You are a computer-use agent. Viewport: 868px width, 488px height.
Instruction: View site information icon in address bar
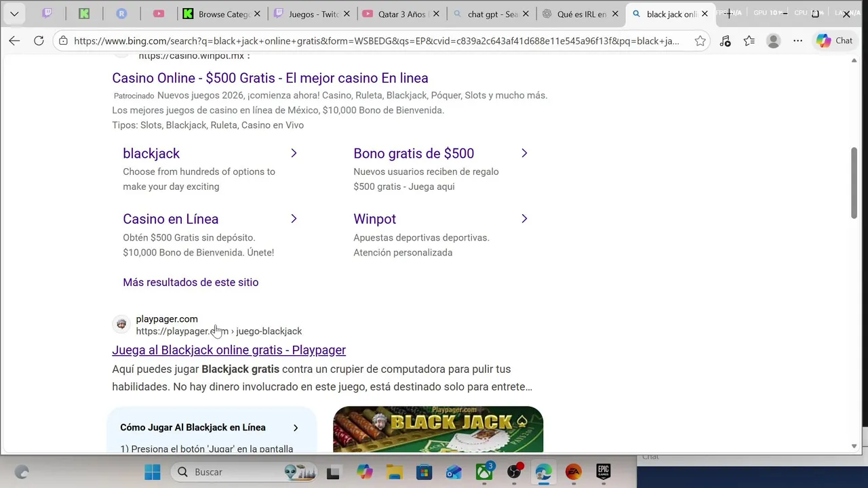coord(63,41)
